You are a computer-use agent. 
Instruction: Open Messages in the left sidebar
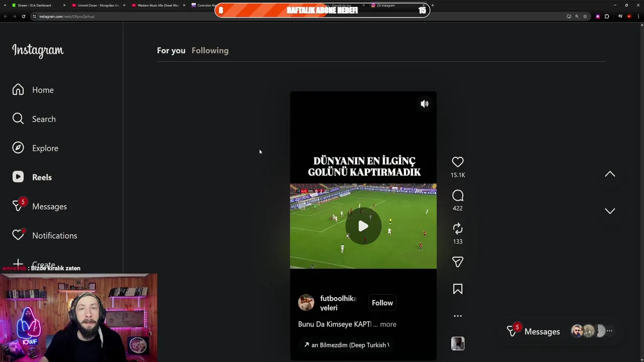click(x=39, y=206)
